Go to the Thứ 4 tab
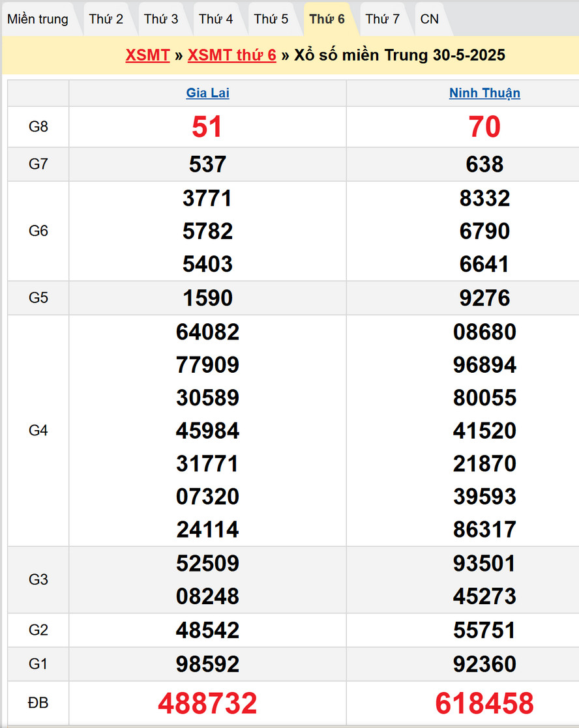This screenshot has height=728, width=579. click(216, 19)
